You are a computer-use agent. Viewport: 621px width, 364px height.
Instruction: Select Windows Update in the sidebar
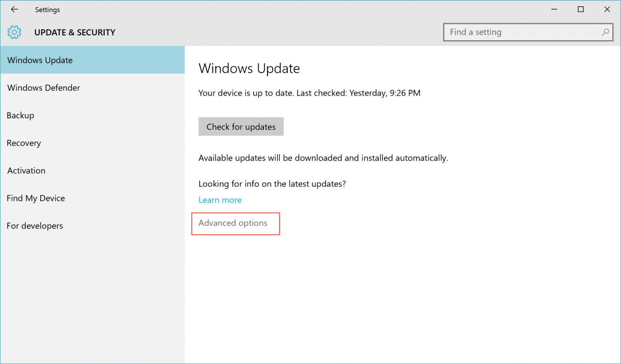93,60
